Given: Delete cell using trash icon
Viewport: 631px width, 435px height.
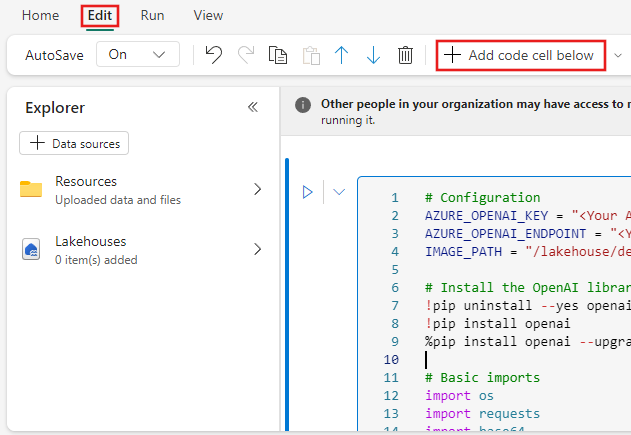Looking at the screenshot, I should (405, 55).
